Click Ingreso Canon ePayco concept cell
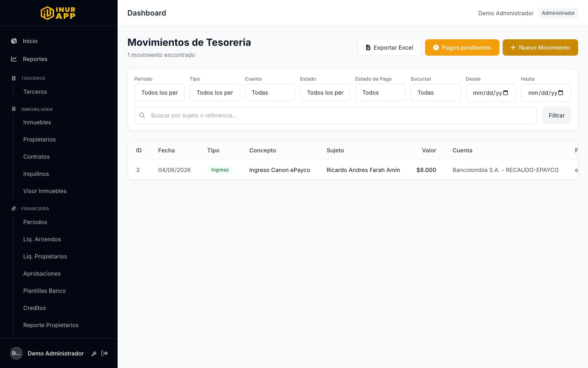This screenshot has width=588, height=368. (280, 170)
